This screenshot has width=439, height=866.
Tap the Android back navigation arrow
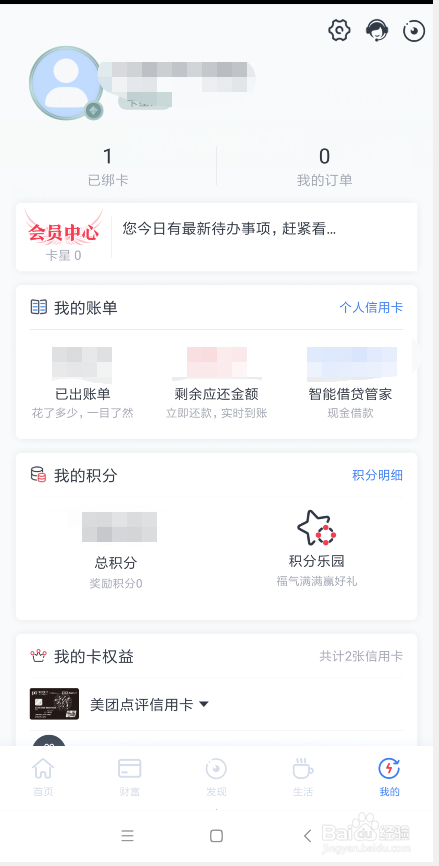pyautogui.click(x=308, y=836)
